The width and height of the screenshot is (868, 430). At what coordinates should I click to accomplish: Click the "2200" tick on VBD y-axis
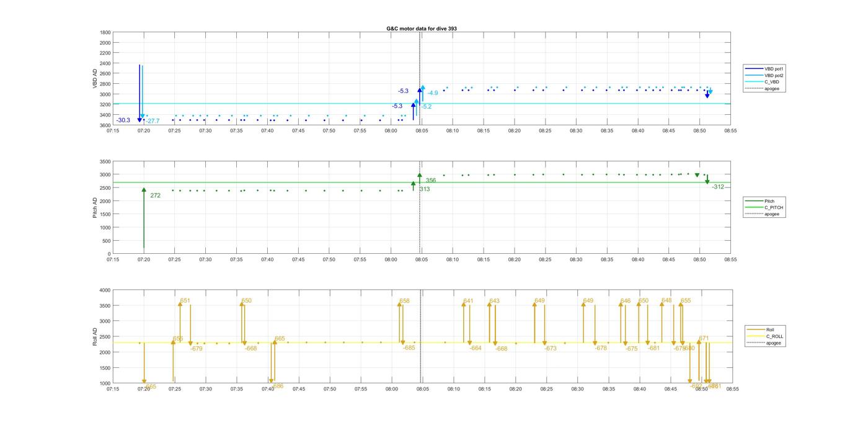(x=105, y=53)
